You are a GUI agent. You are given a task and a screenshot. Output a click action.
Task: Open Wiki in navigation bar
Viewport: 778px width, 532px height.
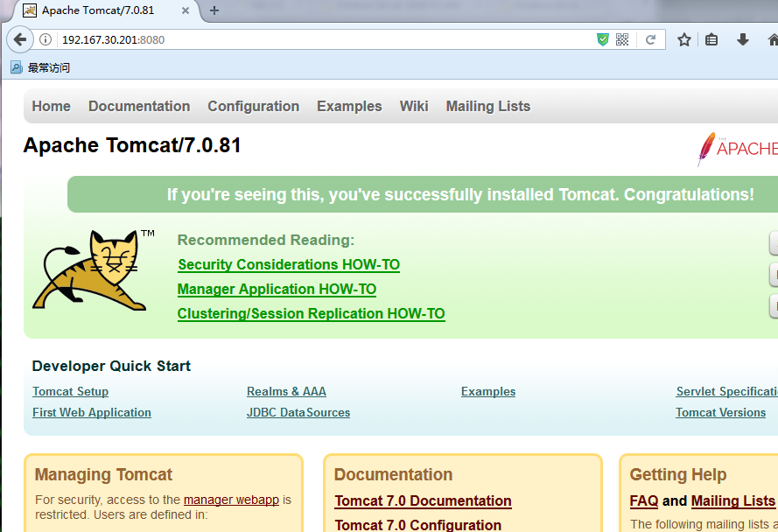pos(414,106)
